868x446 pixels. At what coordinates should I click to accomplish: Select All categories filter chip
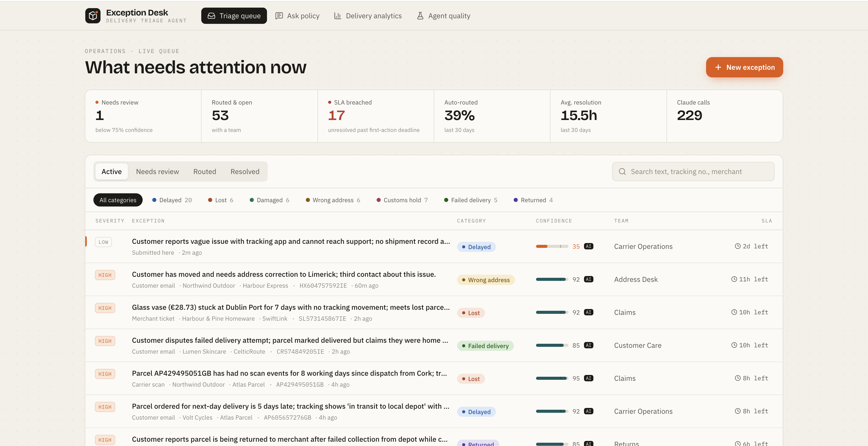[x=118, y=200]
